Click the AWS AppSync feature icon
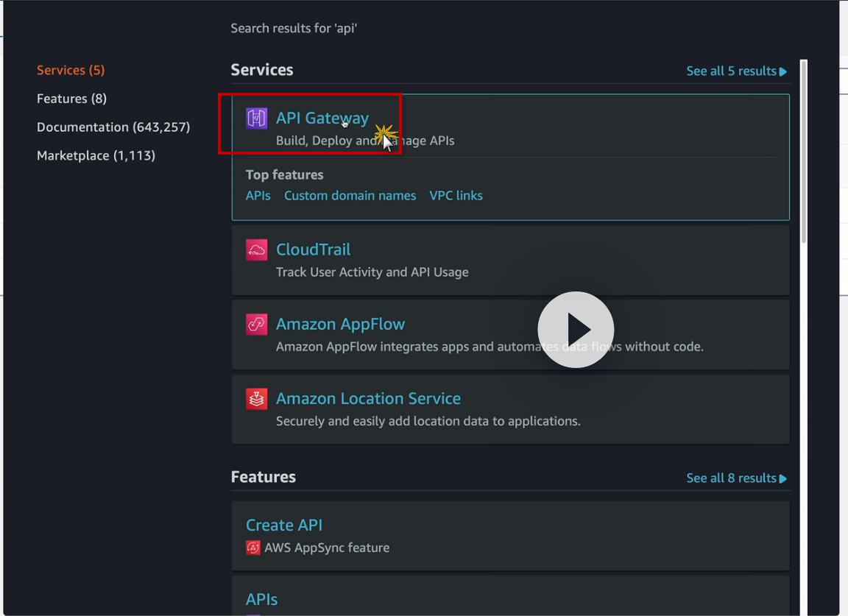Screen dimensions: 848x616 [253, 548]
